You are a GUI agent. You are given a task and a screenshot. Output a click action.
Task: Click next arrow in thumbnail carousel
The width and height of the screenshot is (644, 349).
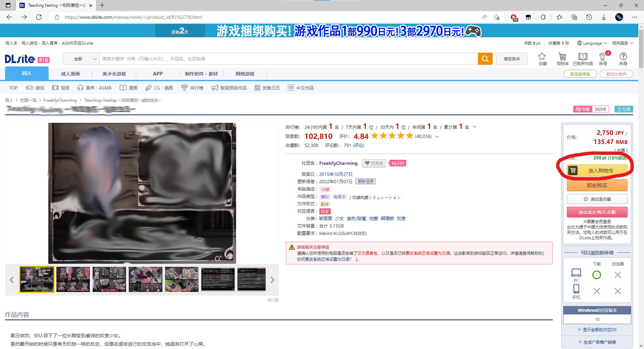point(272,280)
